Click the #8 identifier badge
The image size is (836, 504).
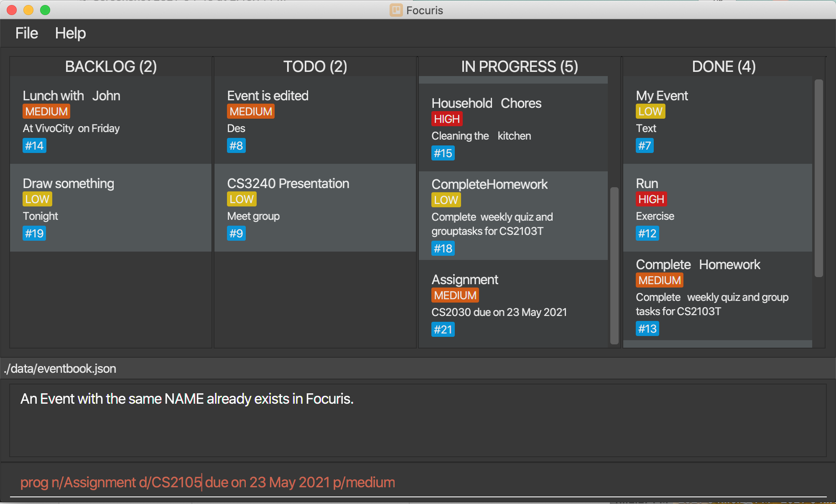point(236,146)
